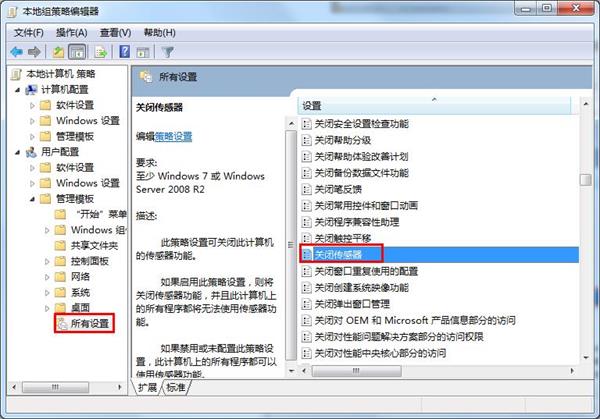This screenshot has height=419, width=600.
Task: Toggle the action pane toolbar icon
Action: click(x=143, y=52)
